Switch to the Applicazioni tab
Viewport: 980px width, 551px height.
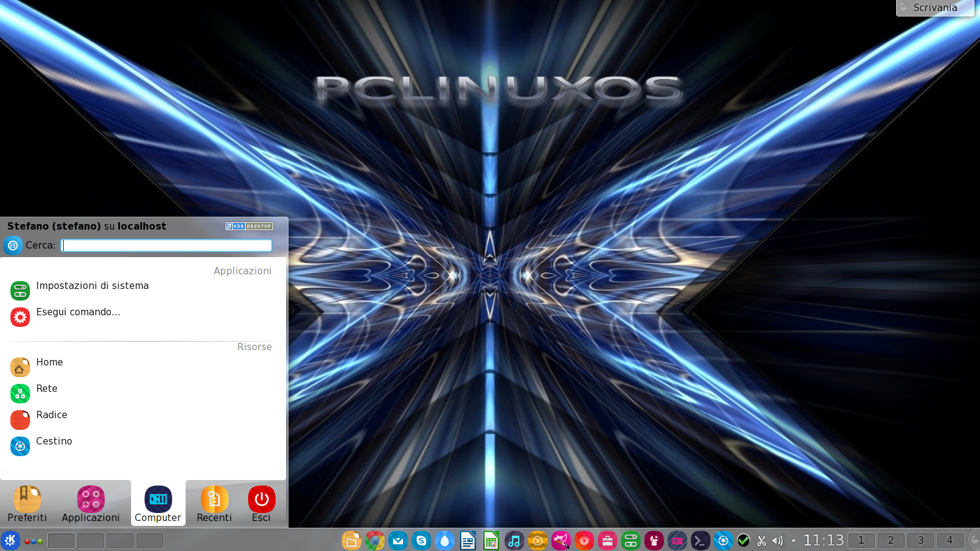coord(91,504)
